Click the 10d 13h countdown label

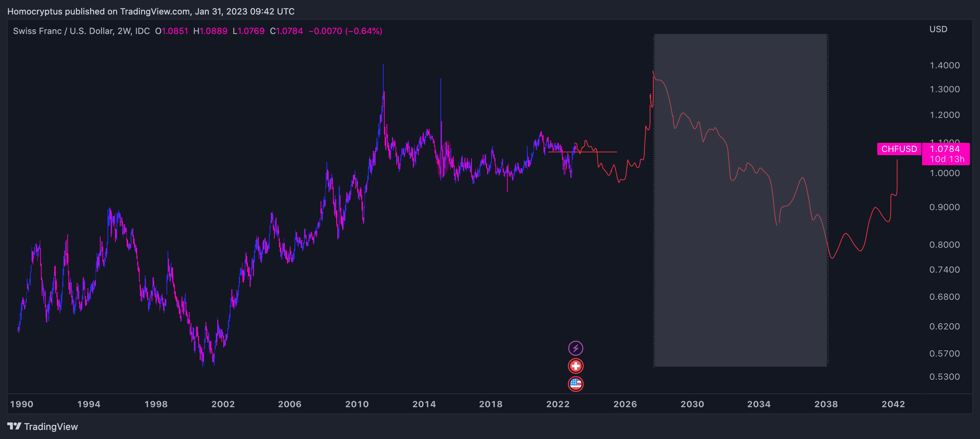click(x=947, y=159)
